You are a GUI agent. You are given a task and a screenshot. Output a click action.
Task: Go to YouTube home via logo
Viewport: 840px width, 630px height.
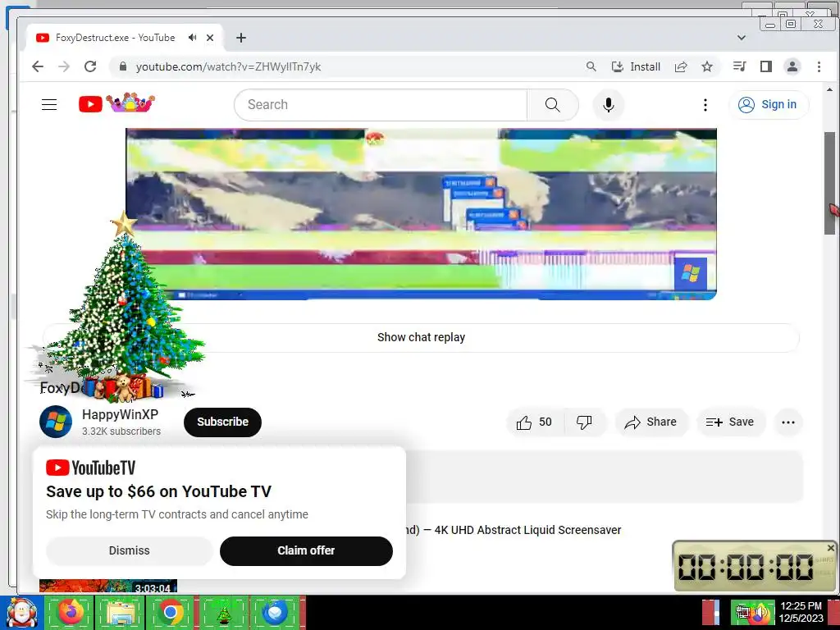116,103
